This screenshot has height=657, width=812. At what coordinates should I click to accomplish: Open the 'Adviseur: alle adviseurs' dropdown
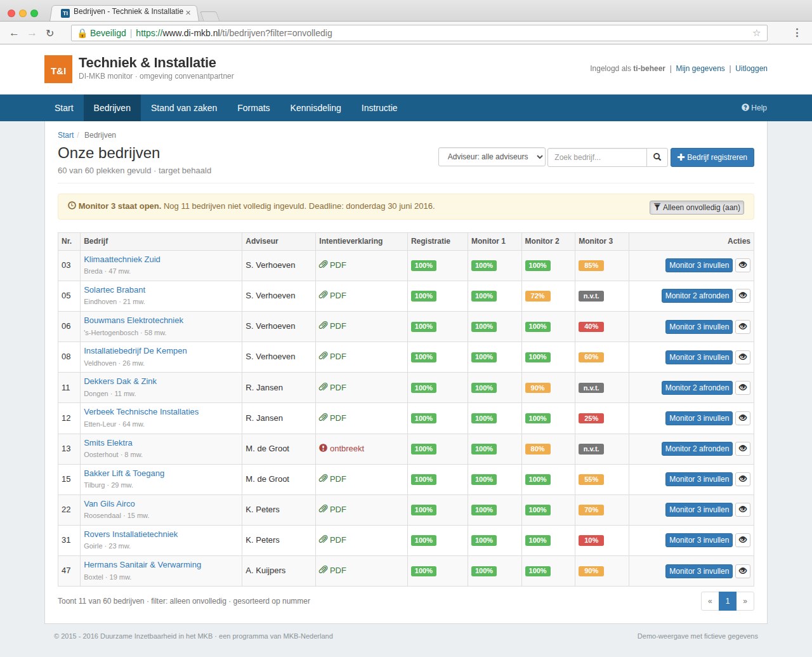click(492, 157)
